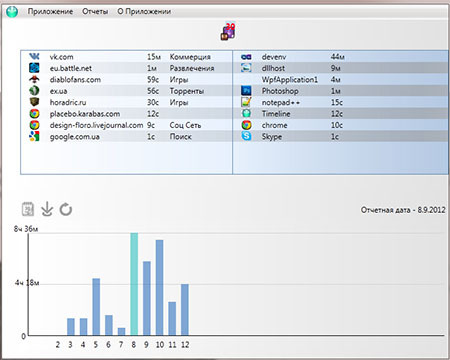450x360 pixels.
Task: Click the horadric.ru cube icon
Action: (34, 102)
